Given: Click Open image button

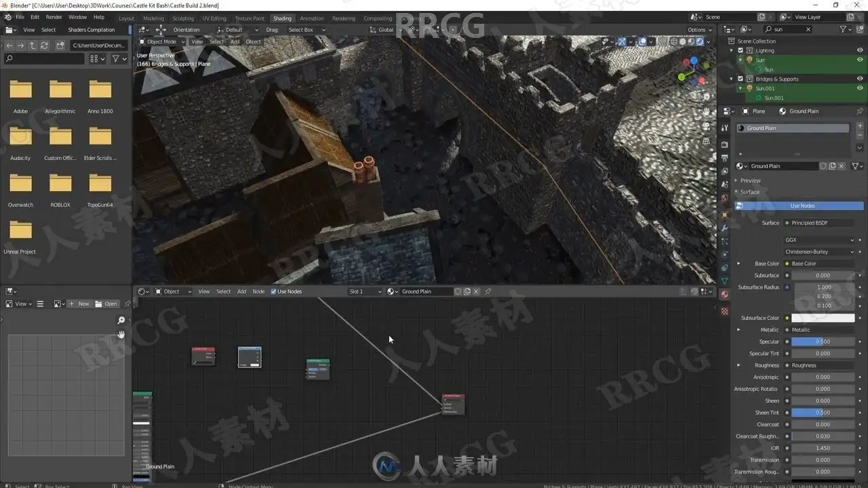Looking at the screenshot, I should pos(106,304).
